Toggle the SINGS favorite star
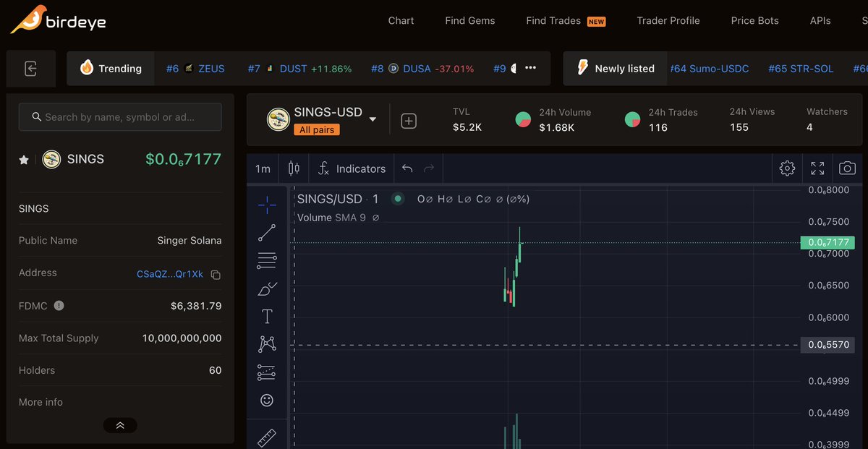 (x=24, y=160)
